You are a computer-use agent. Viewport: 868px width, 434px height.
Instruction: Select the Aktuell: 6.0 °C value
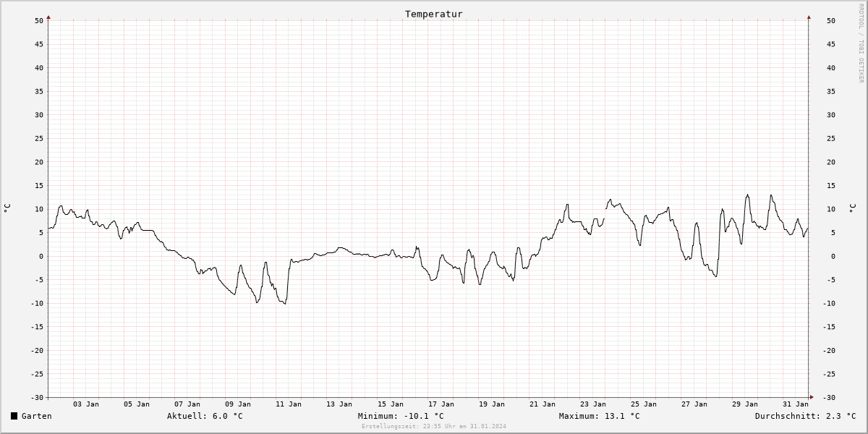(205, 416)
